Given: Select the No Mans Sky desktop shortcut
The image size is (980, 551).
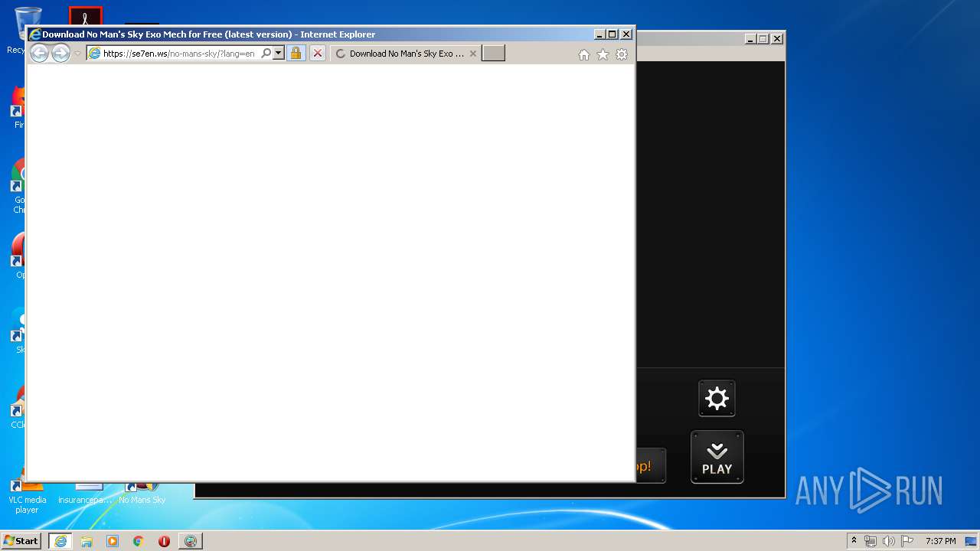Looking at the screenshot, I should coord(142,494).
